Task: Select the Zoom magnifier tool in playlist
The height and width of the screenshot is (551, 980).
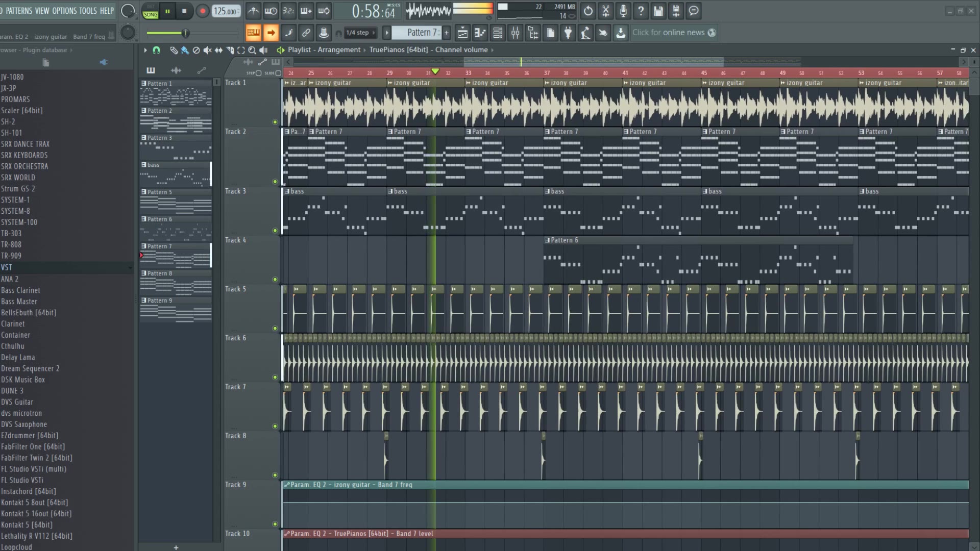Action: [x=252, y=50]
